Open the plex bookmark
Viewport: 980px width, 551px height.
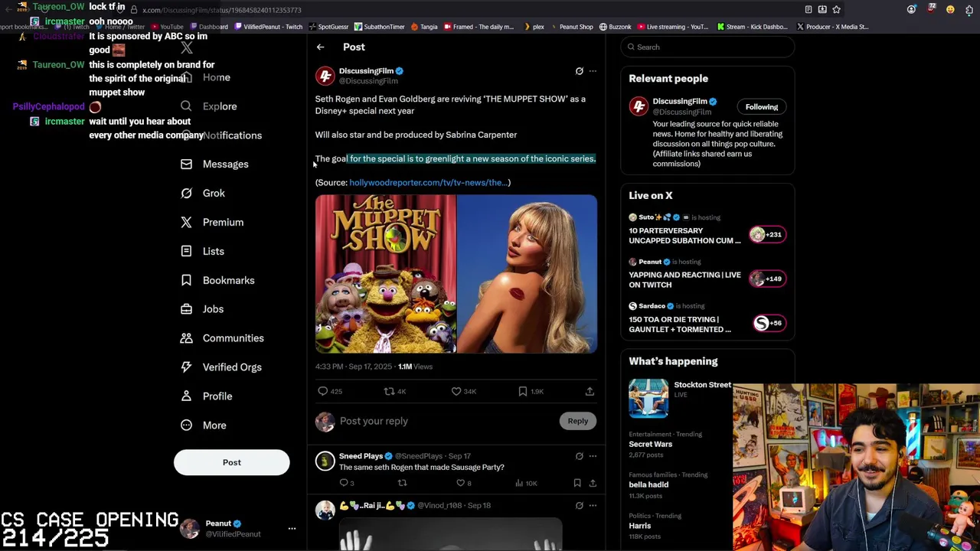click(534, 27)
